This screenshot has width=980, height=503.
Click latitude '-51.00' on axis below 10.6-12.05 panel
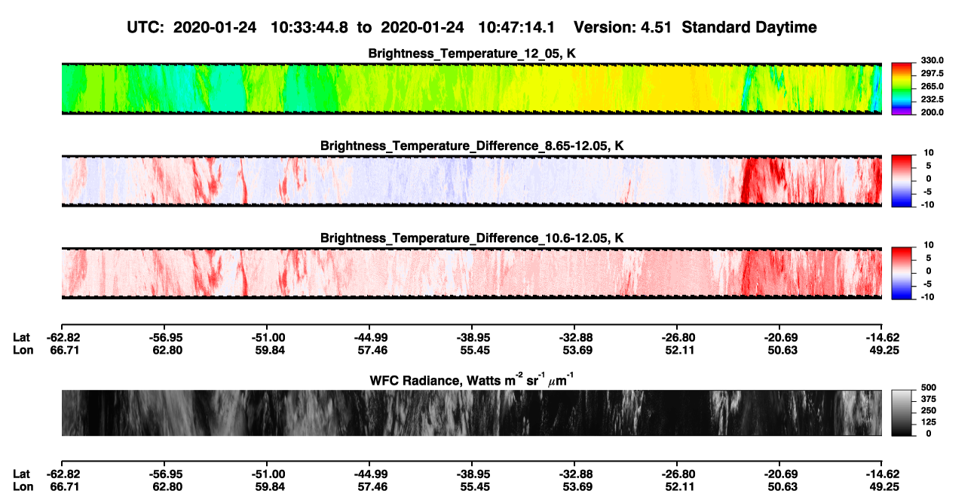coord(269,337)
